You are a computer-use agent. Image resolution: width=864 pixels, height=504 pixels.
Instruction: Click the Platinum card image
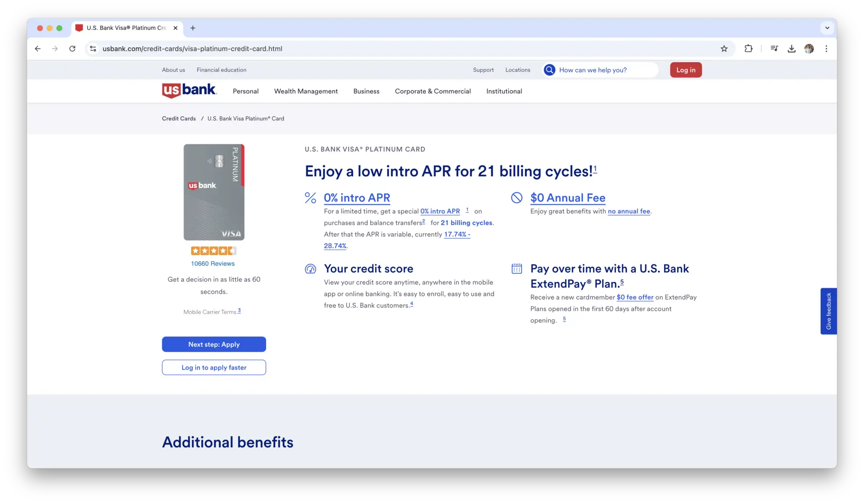(x=214, y=192)
